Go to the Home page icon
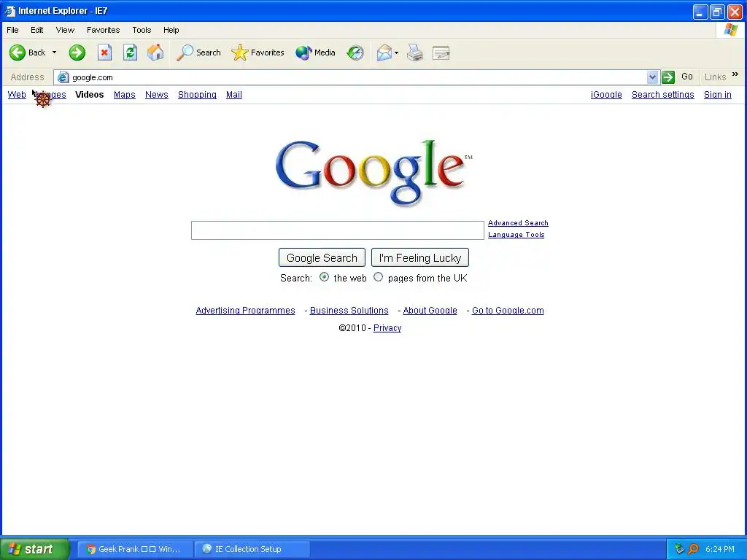The image size is (747, 560). (x=155, y=52)
